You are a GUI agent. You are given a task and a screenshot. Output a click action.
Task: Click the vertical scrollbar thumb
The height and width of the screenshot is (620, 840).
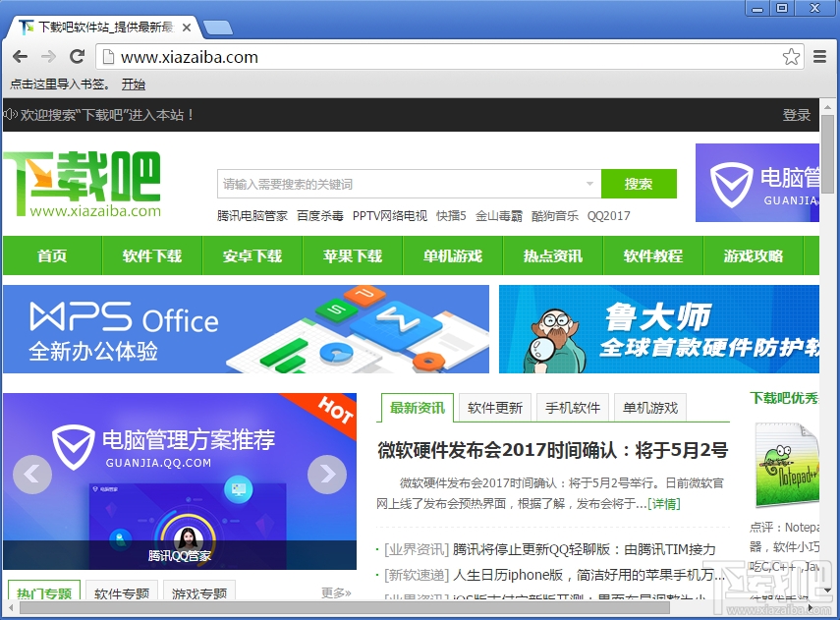(827, 153)
